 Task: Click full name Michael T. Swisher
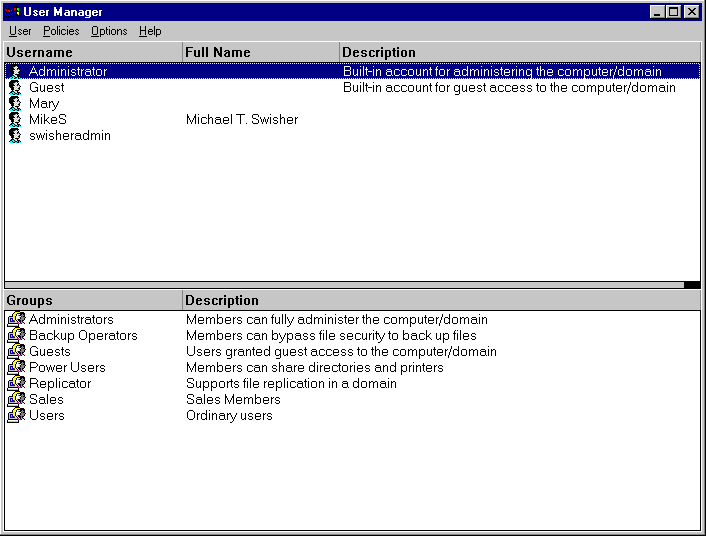(242, 119)
